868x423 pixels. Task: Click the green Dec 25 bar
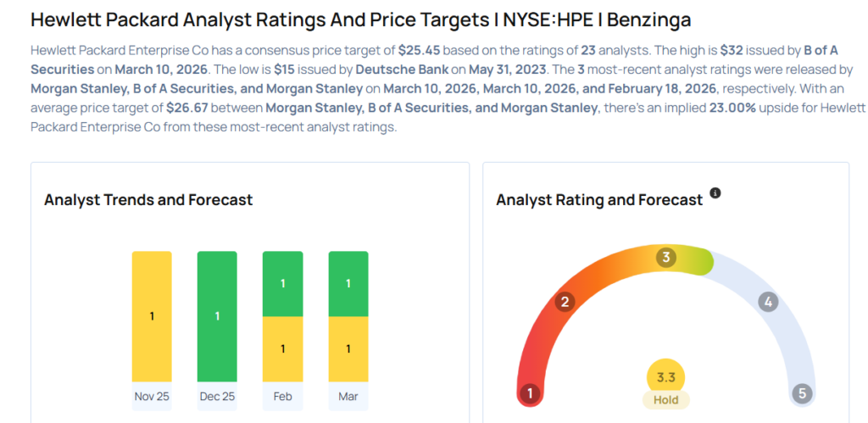click(x=217, y=316)
